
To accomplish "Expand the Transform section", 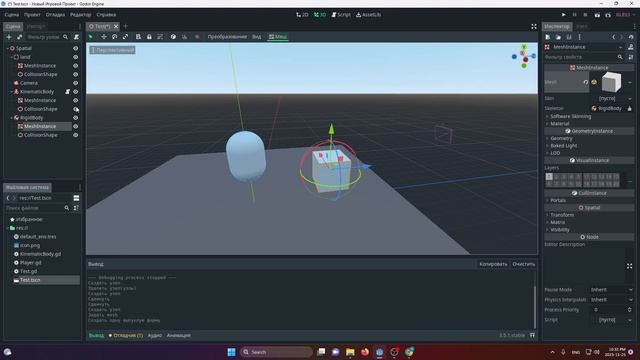I will [562, 215].
